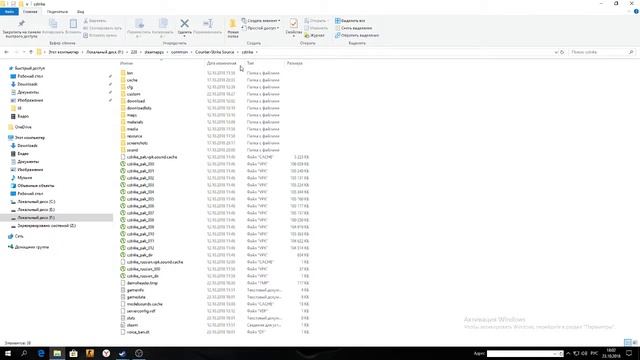Click the Windows Start button

8,353
